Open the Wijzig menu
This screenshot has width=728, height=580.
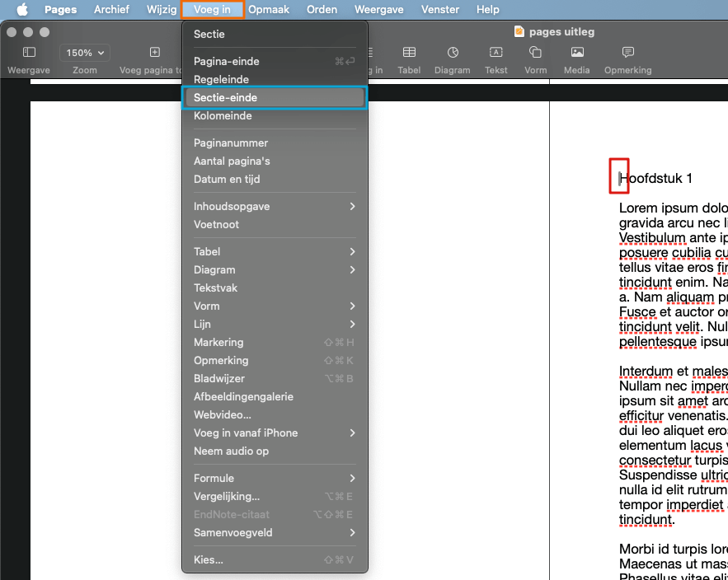pos(161,9)
